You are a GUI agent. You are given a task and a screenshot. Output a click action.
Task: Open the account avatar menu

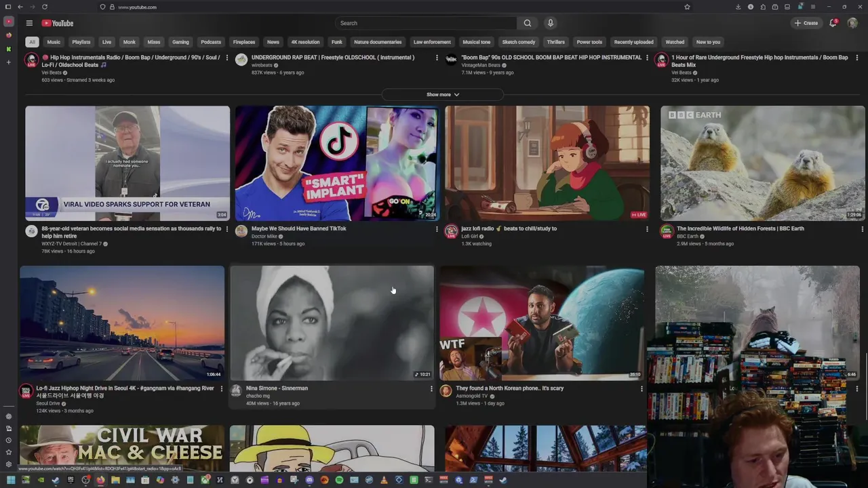852,23
